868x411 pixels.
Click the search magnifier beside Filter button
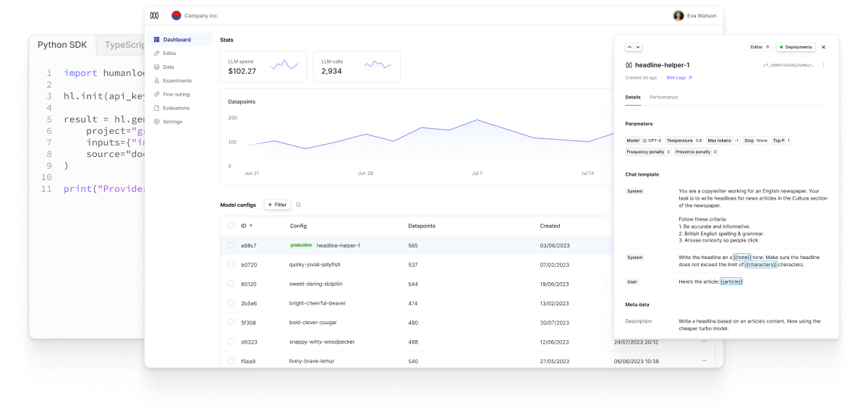(x=298, y=205)
